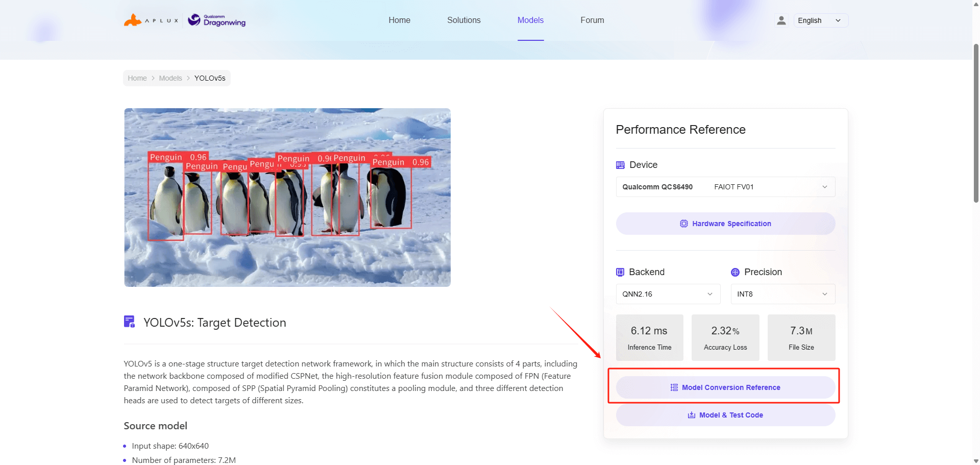Go to the Home navigation tab
980x465 pixels.
tap(399, 20)
